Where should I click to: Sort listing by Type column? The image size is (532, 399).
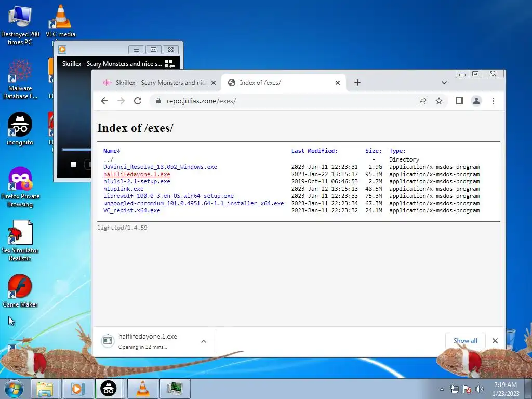[397, 151]
